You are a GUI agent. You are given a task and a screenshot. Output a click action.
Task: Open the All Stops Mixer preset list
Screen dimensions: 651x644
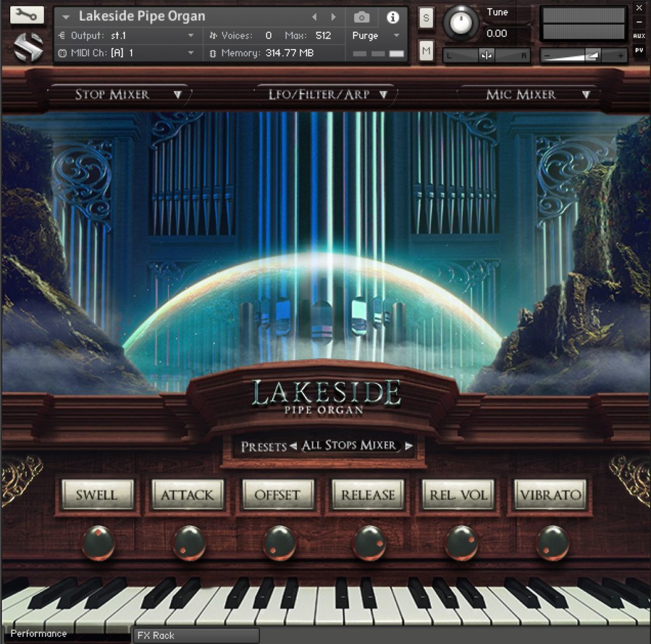(349, 446)
